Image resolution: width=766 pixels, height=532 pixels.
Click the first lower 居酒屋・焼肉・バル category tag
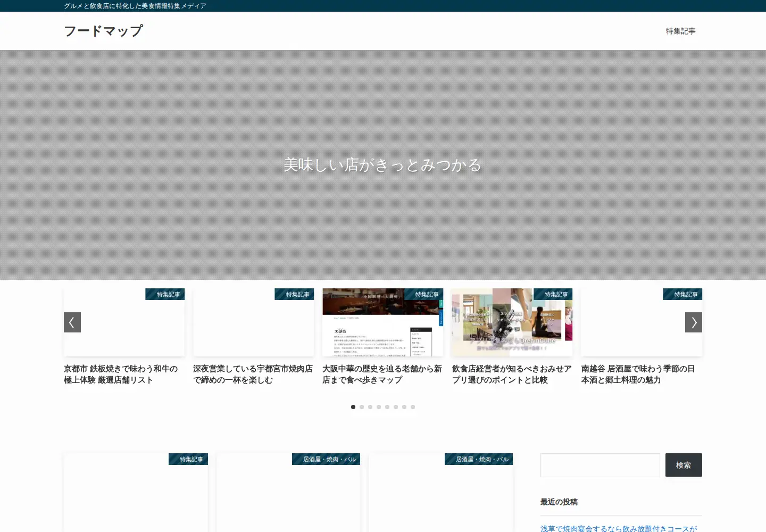(326, 459)
